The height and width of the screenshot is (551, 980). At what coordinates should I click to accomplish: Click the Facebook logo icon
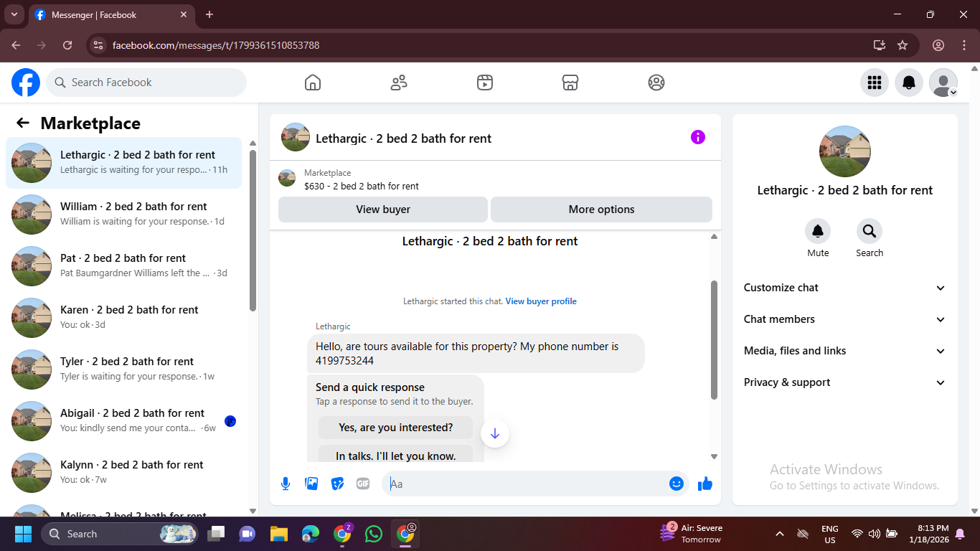(26, 83)
